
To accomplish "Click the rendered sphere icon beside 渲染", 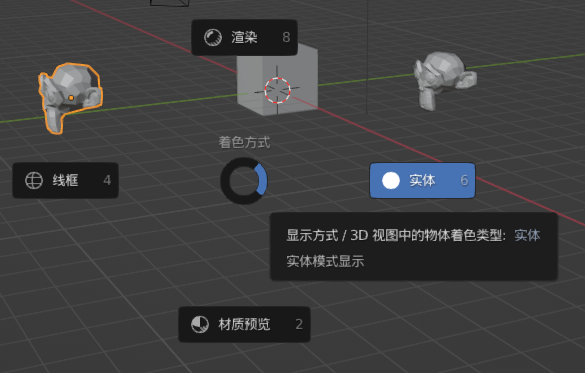I will click(x=213, y=37).
